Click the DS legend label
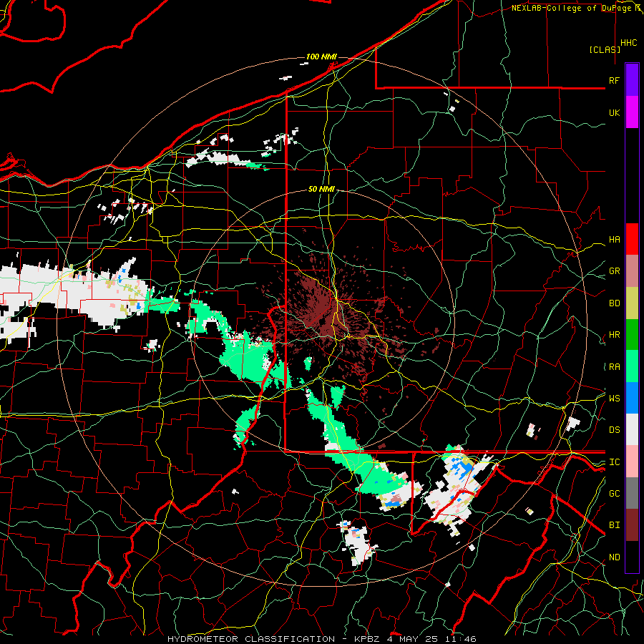Viewport: 644px width, 644px height. point(614,430)
